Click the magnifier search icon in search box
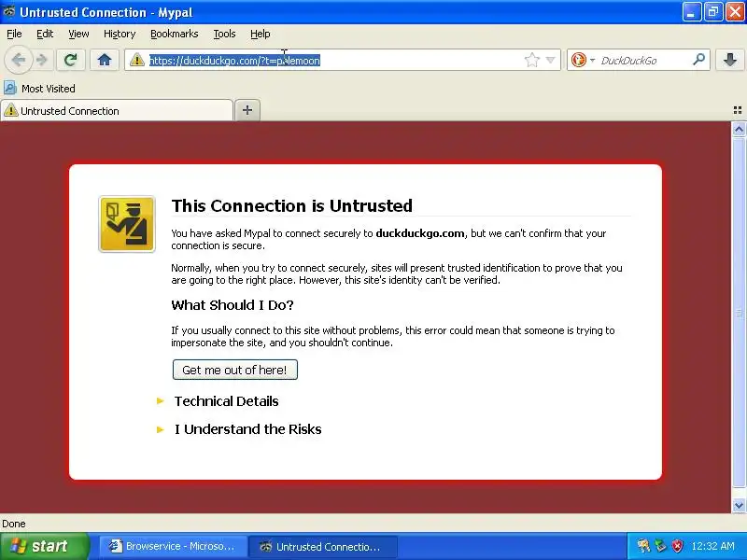747x560 pixels. pyautogui.click(x=698, y=60)
